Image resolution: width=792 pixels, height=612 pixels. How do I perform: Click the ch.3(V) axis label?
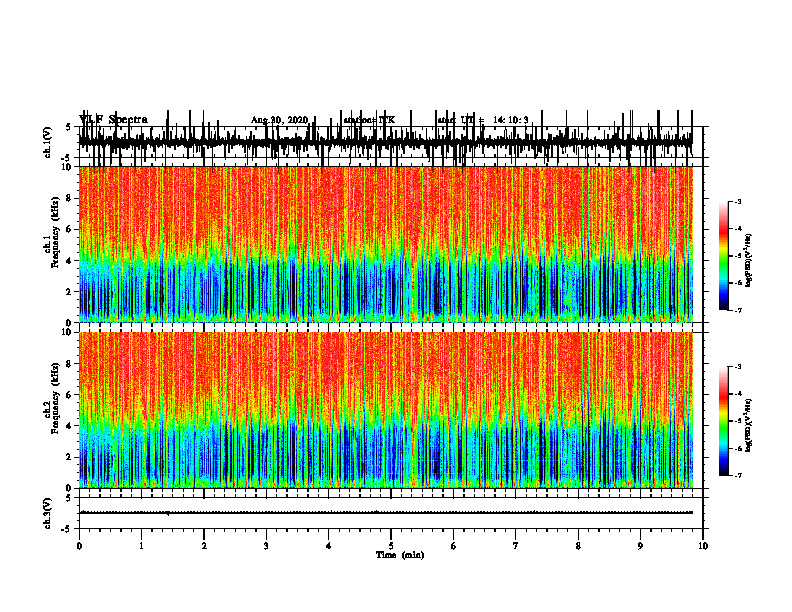48,513
